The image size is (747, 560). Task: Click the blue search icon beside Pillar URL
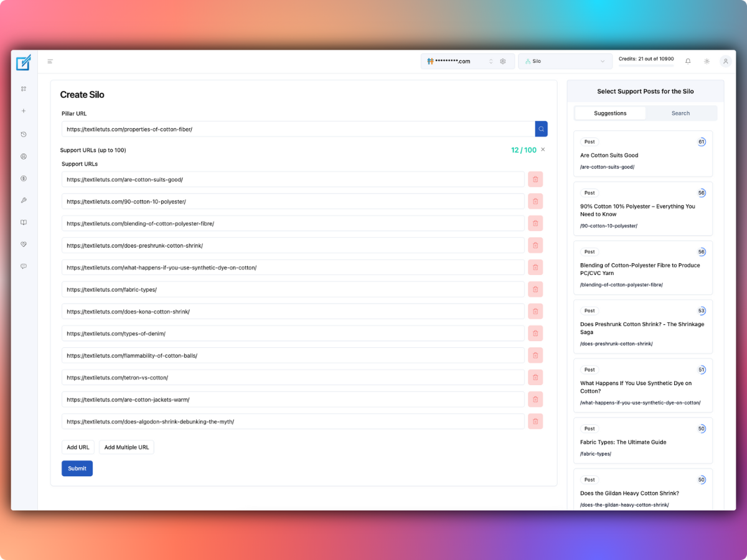click(x=542, y=129)
